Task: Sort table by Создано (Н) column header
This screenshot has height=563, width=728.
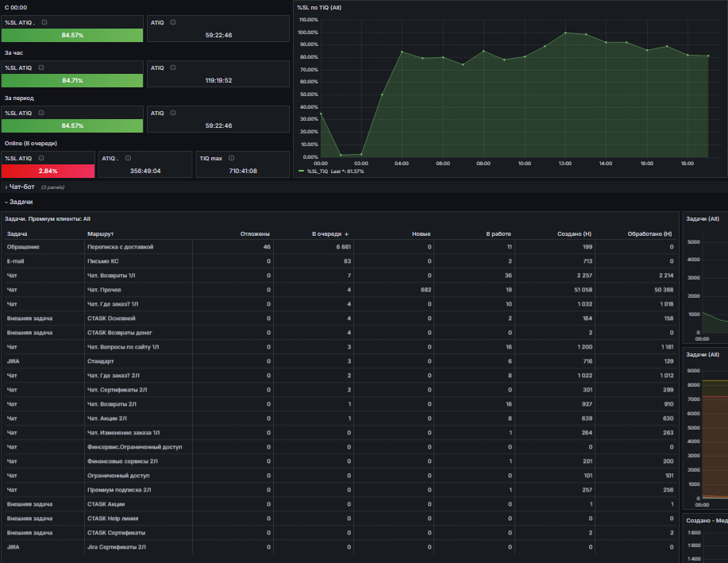Action: tap(574, 234)
